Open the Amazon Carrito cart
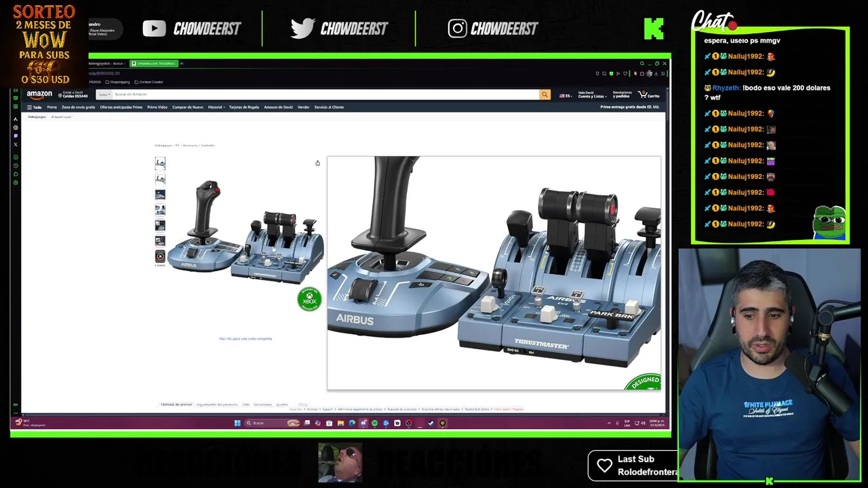Viewport: 868px width, 488px height. pyautogui.click(x=649, y=96)
